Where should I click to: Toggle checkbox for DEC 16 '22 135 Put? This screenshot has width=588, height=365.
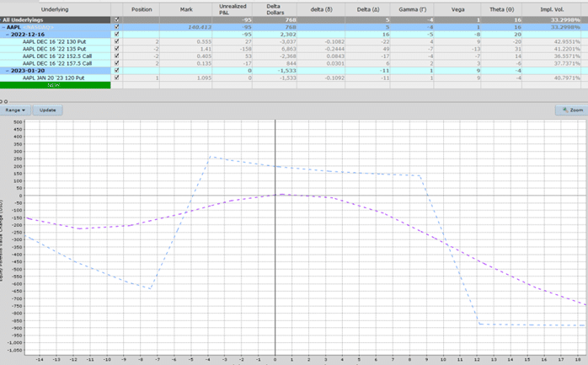tap(116, 49)
